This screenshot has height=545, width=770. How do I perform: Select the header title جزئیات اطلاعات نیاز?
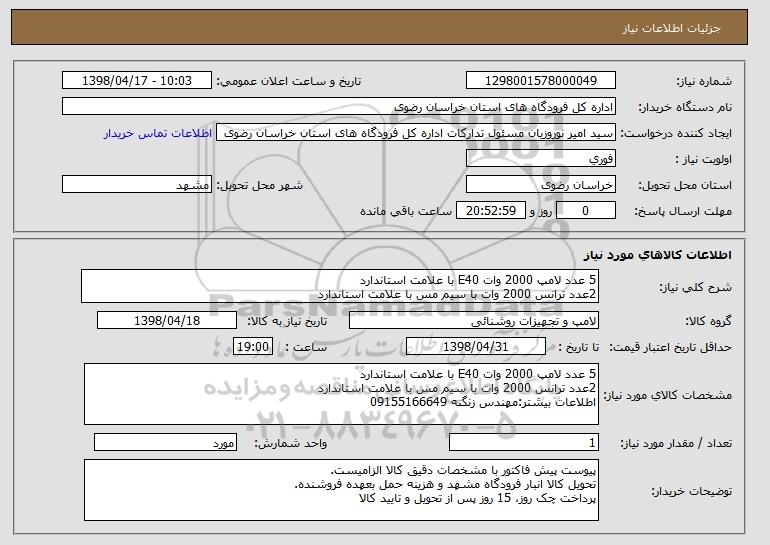(x=671, y=28)
